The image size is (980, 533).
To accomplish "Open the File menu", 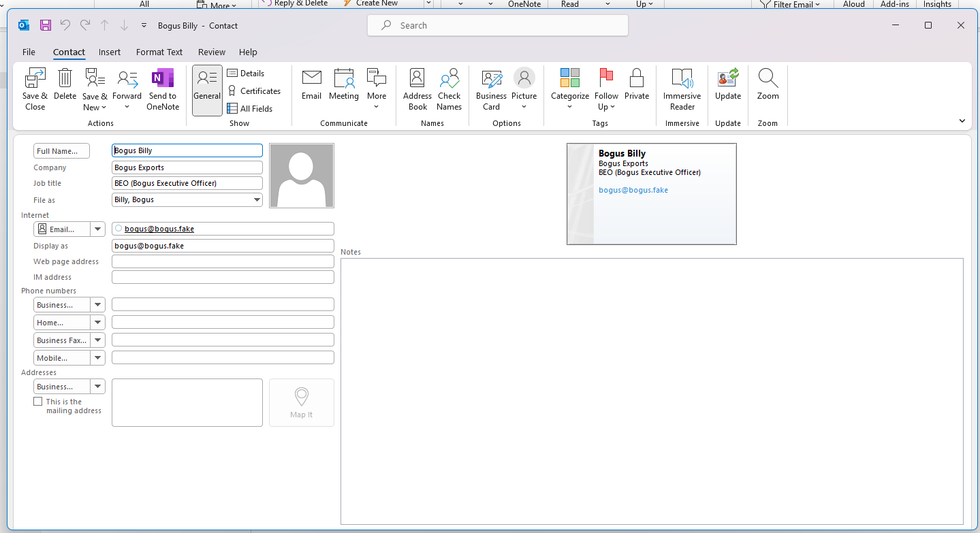I will tap(29, 52).
